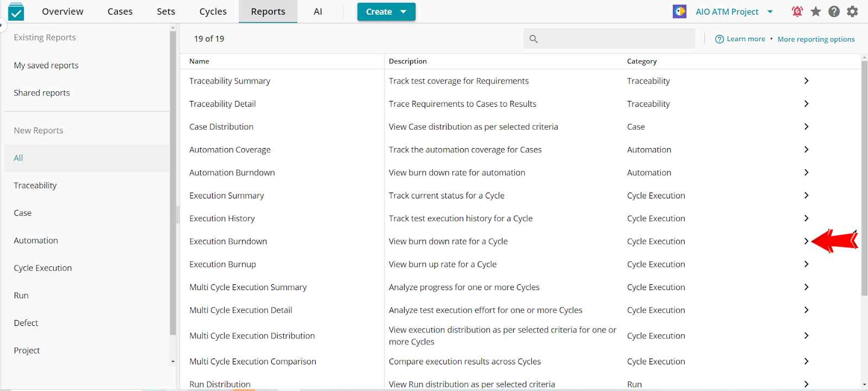
Task: Open the notifications bell icon
Action: coord(797,11)
